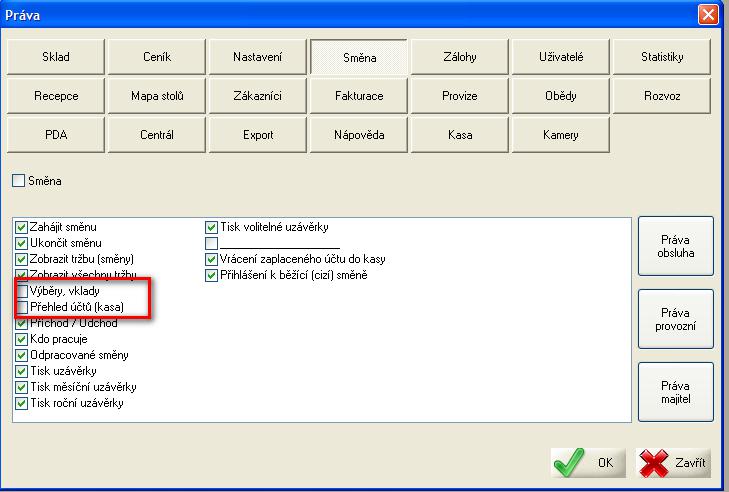Apply the Práva majitel preset
Image resolution: width=729 pixels, height=492 pixels.
click(675, 392)
